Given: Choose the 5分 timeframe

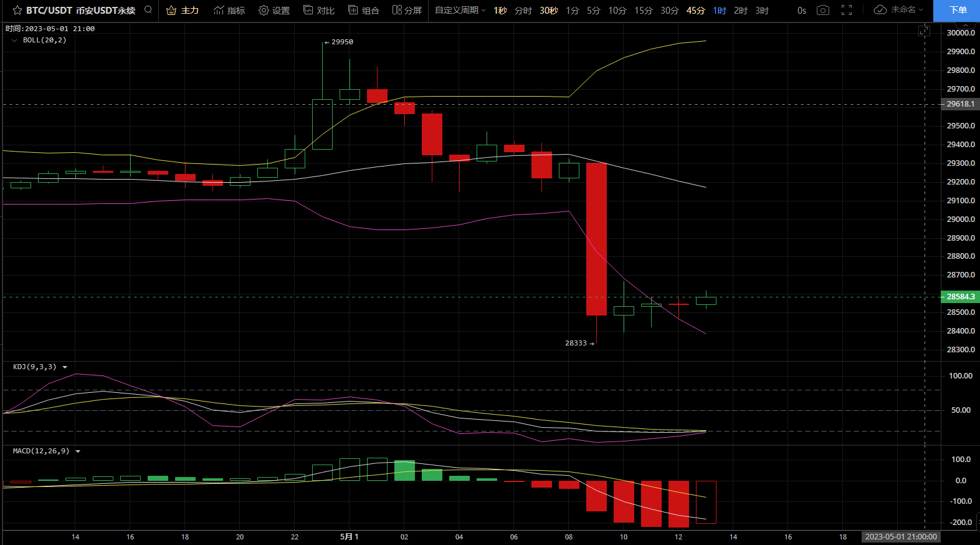Looking at the screenshot, I should 594,11.
